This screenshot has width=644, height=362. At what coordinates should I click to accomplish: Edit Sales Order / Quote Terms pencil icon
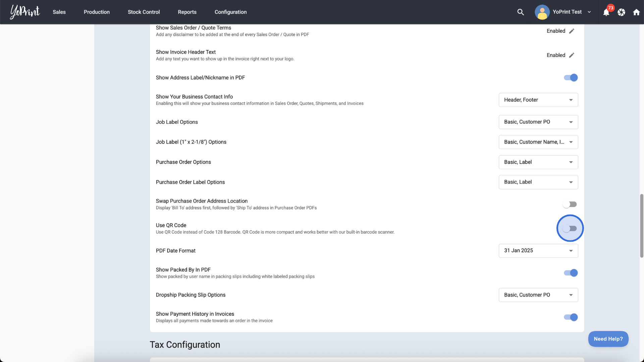pos(572,31)
